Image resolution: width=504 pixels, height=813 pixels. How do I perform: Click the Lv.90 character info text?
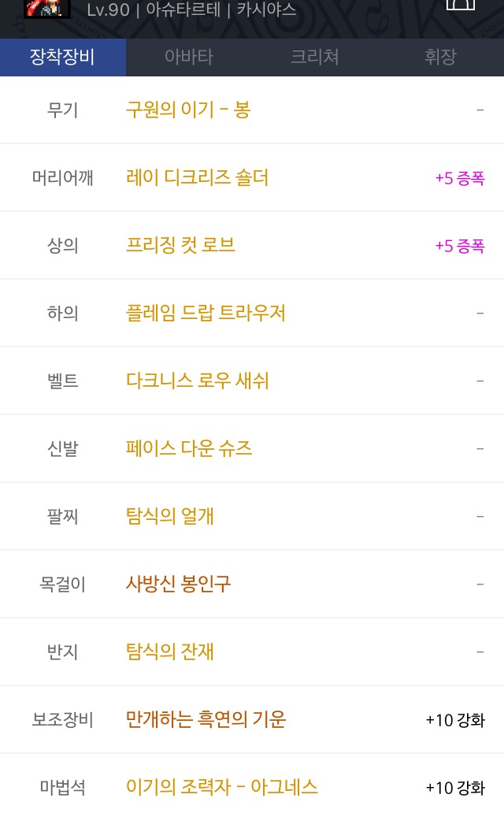pos(191,10)
